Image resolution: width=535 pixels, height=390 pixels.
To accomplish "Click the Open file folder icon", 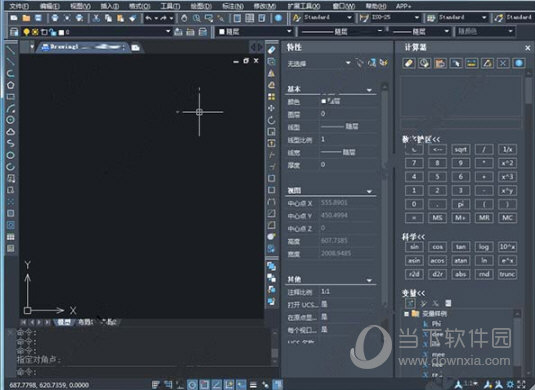I will (26, 18).
